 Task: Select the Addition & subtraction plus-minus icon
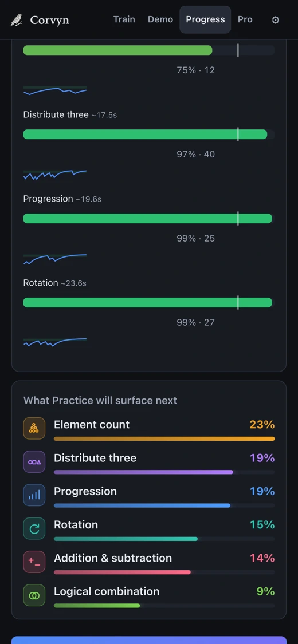pos(34,562)
